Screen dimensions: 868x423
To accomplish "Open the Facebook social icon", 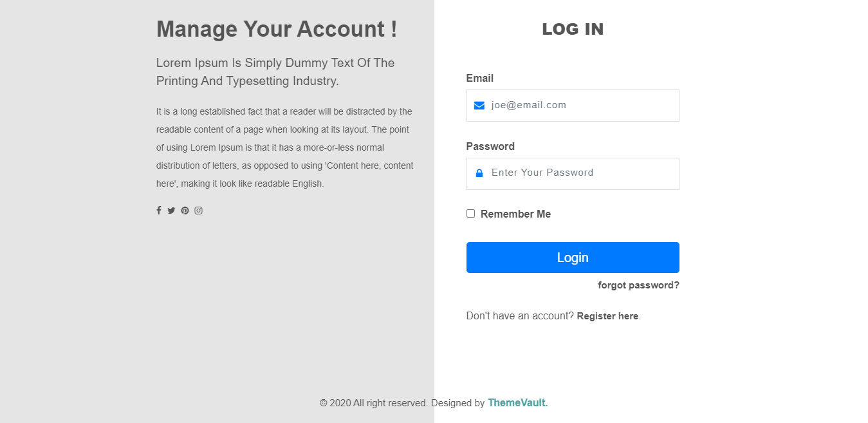I will (x=159, y=211).
